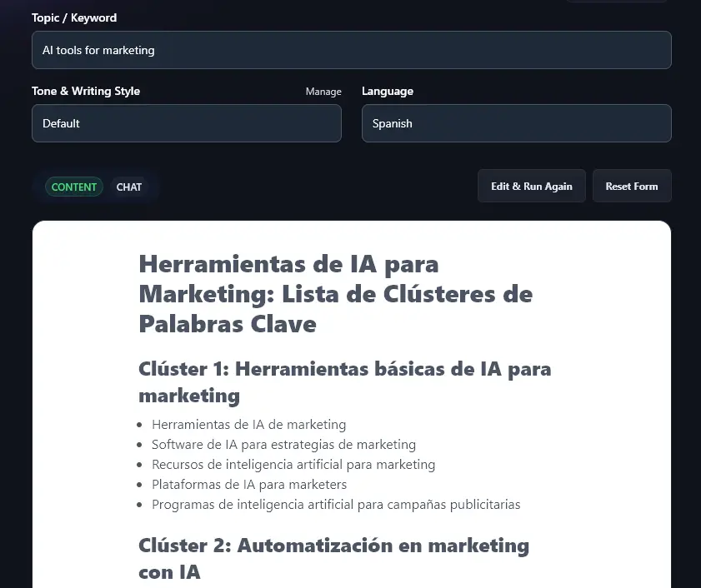701x588 pixels.
Task: Click bullet 'Software de IA para estrategias'
Action: pos(283,445)
